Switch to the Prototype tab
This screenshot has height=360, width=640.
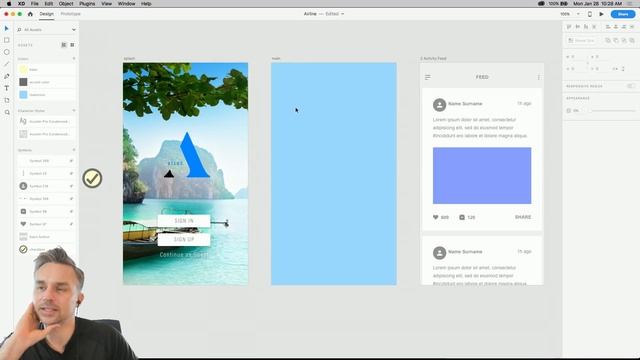pyautogui.click(x=70, y=14)
